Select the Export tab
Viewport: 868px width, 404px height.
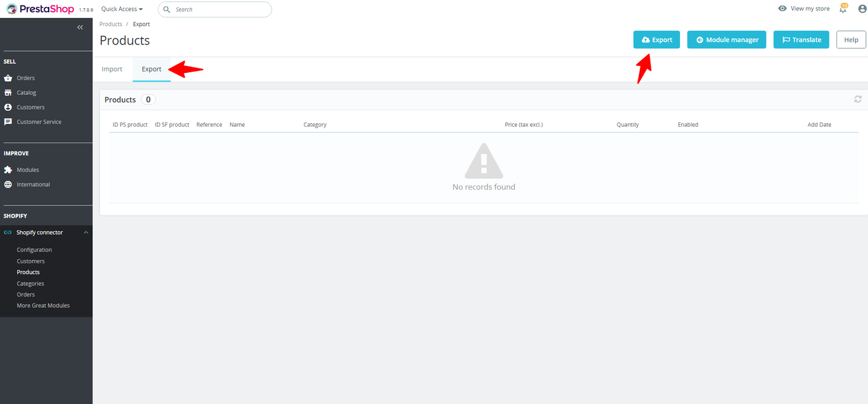click(x=151, y=69)
